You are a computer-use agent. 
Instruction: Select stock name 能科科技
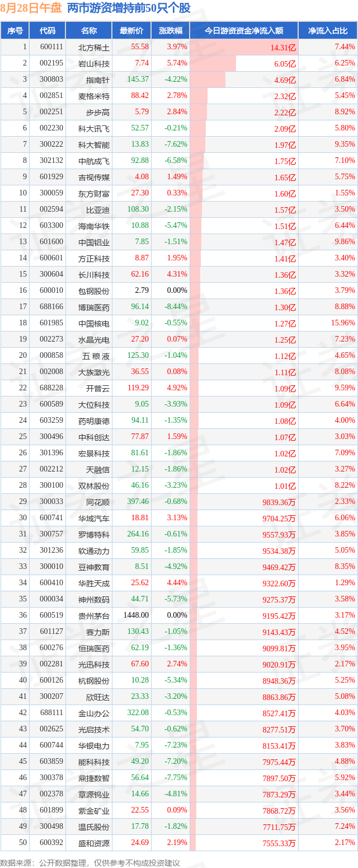click(94, 762)
